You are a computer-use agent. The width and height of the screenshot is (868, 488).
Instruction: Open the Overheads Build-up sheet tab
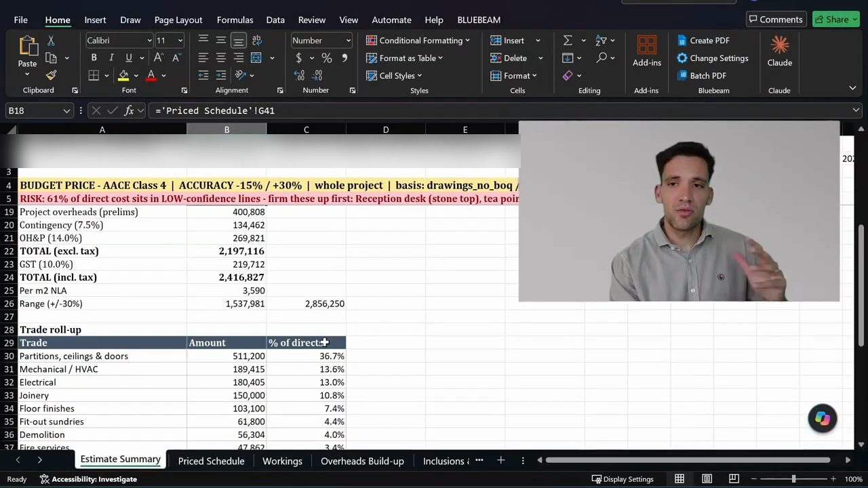pyautogui.click(x=362, y=461)
